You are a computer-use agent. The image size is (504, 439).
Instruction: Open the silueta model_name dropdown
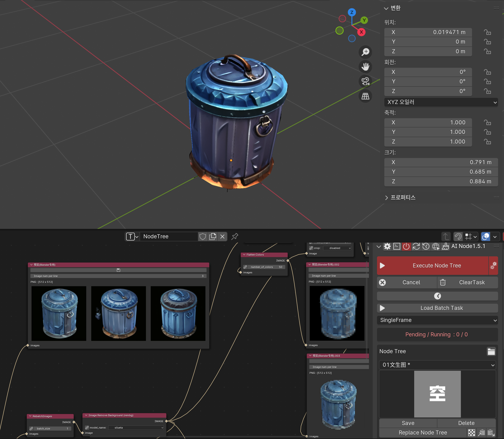[x=136, y=427]
